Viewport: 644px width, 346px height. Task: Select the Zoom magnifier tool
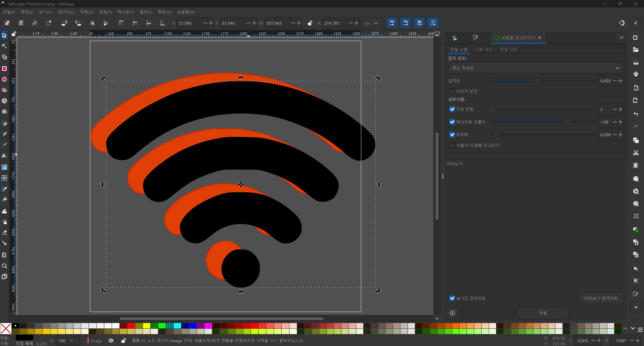tap(4, 266)
